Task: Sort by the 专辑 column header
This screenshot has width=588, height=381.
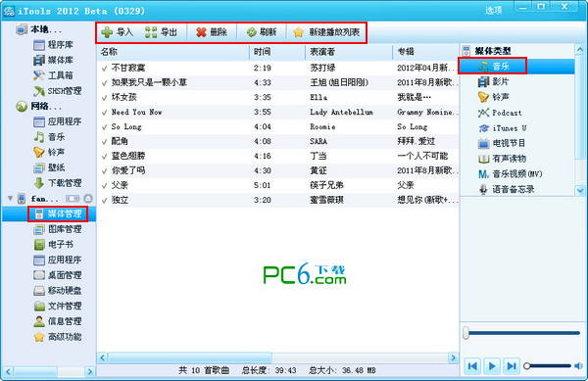Action: point(425,52)
